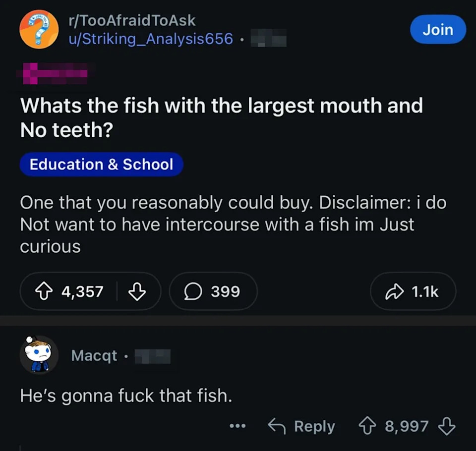Collapse the comment thread line
The height and width of the screenshot is (451, 476).
[20, 447]
